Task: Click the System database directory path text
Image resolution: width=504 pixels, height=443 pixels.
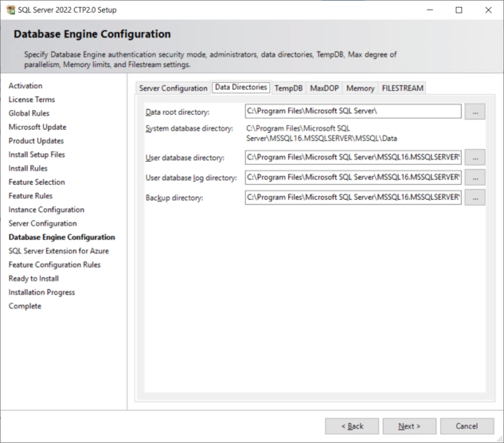Action: (x=322, y=134)
